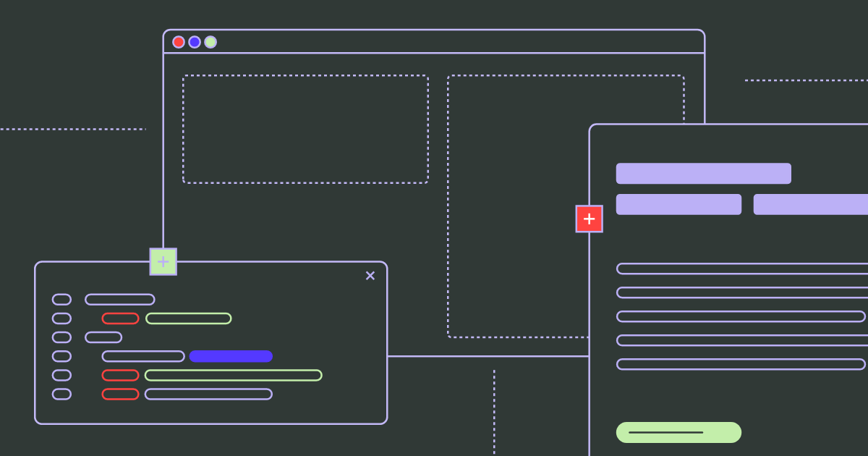The height and width of the screenshot is (456, 868).
Task: Click the filled purple progress bar in the dialog
Action: (231, 355)
